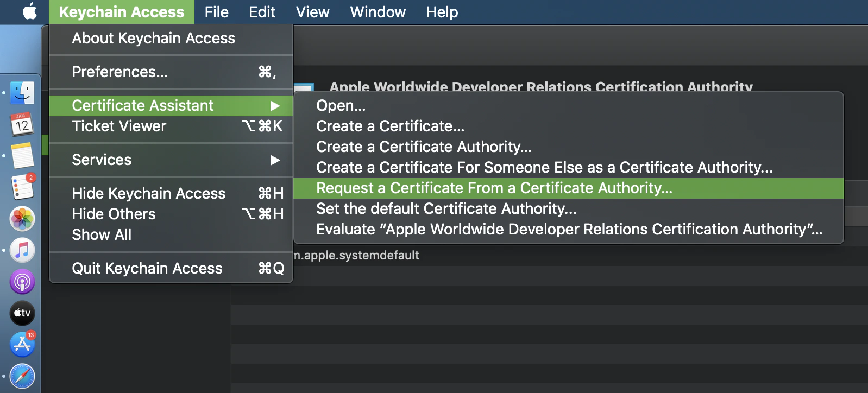Launch Apple TV from dock
Screen dimensions: 868x393
[22, 313]
